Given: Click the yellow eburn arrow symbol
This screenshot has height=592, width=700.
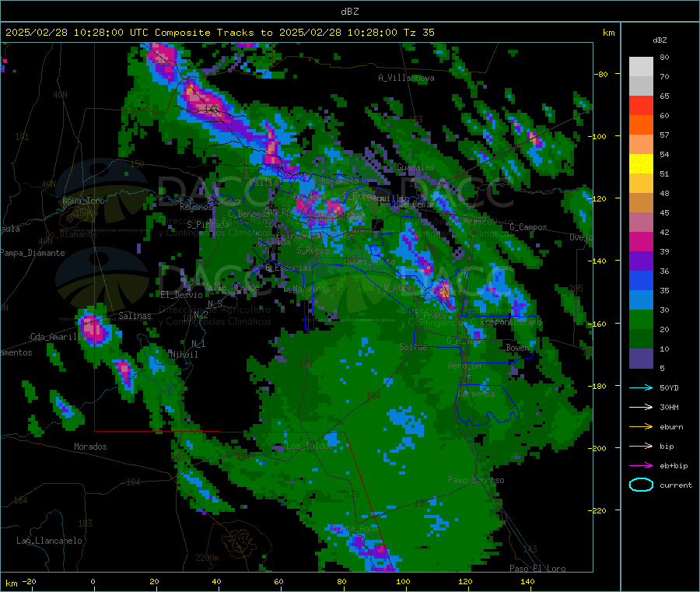Looking at the screenshot, I should tap(641, 427).
